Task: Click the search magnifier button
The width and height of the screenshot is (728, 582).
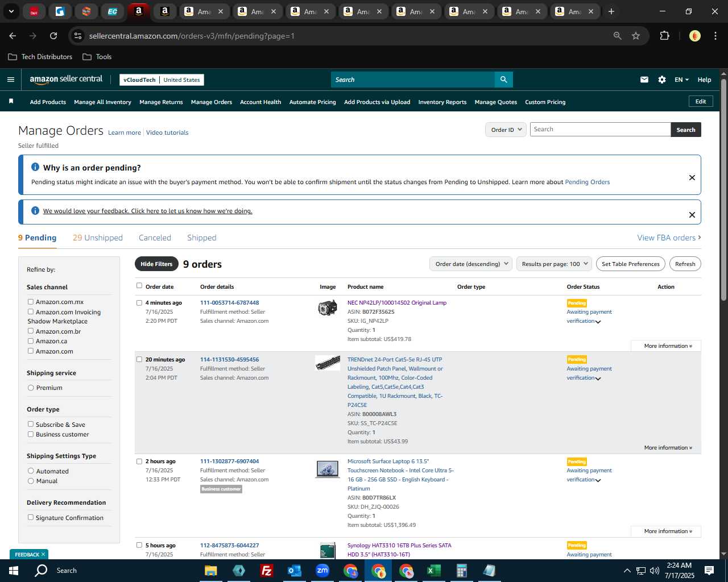Action: [503, 80]
